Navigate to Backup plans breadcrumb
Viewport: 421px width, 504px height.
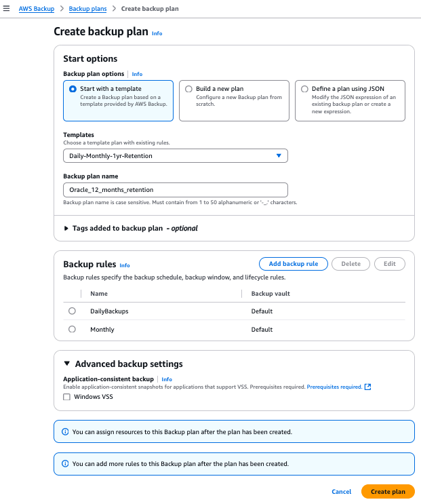[x=87, y=8]
